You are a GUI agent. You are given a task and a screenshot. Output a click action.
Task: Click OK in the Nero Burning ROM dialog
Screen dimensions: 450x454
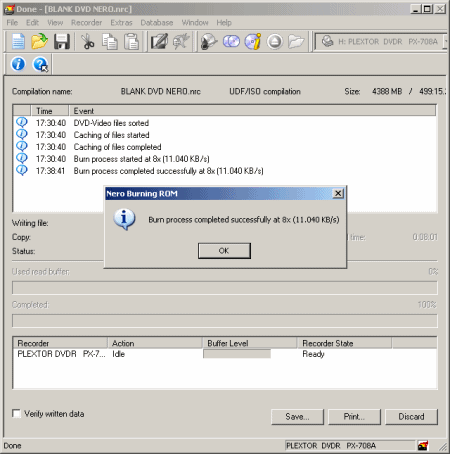(x=224, y=251)
